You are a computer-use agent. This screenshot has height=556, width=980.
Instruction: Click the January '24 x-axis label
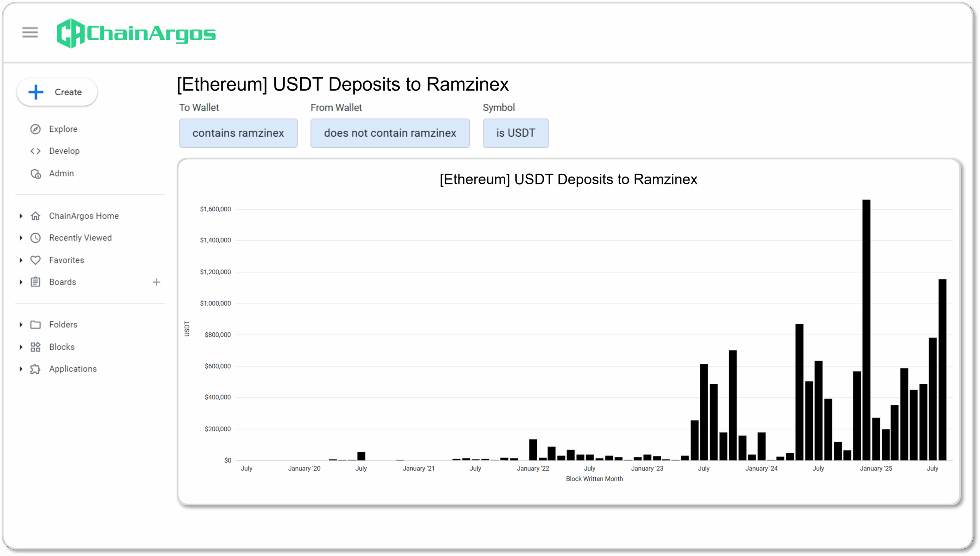pos(761,469)
